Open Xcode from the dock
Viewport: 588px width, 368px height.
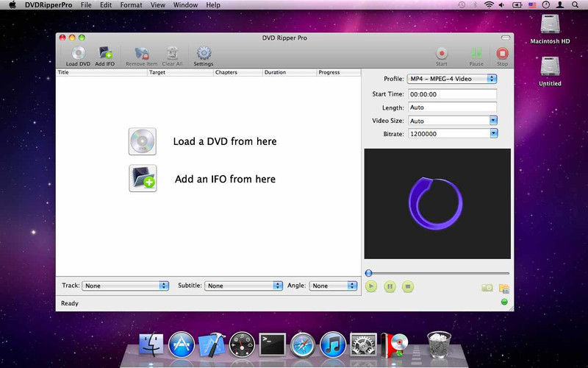coord(212,344)
